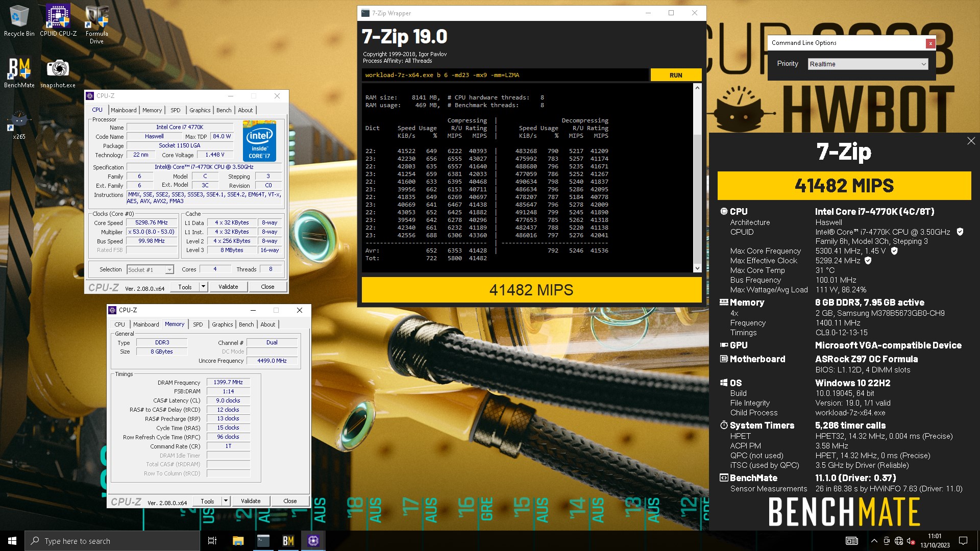Select CPU-Z taskbar icon
The image size is (980, 551).
click(313, 541)
